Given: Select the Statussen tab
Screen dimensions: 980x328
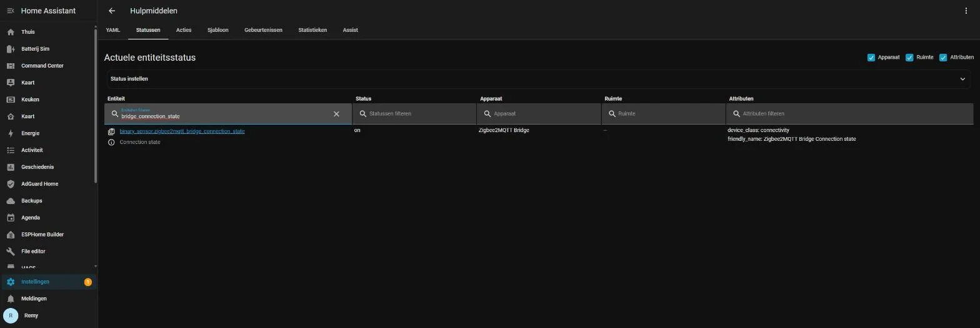Looking at the screenshot, I should click(148, 30).
